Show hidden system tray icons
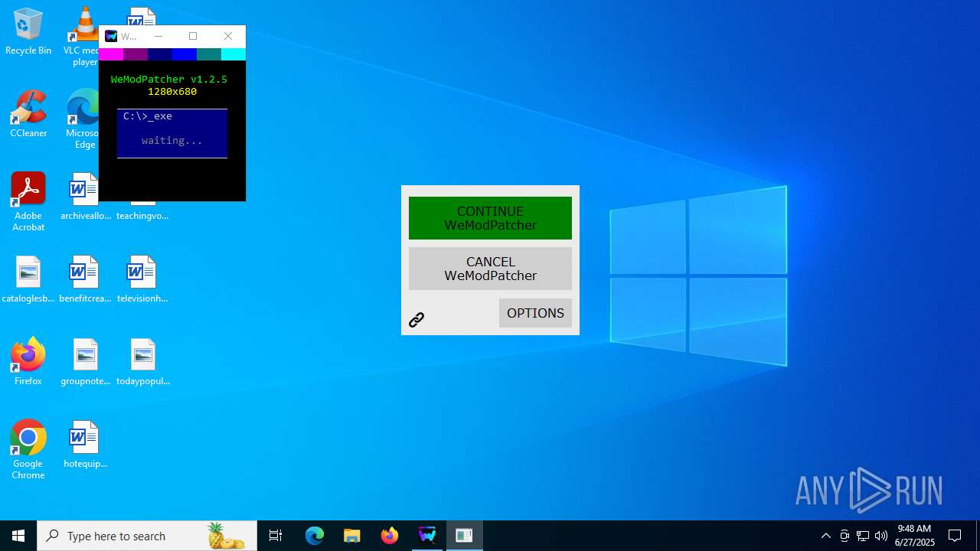 pos(826,536)
